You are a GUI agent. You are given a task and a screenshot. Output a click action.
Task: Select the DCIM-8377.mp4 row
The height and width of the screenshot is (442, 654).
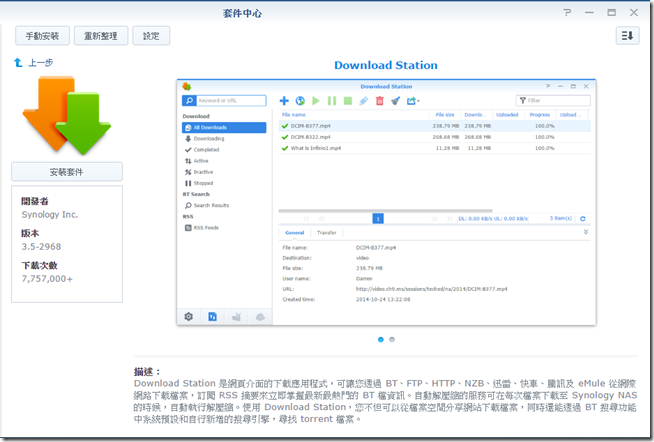[435, 126]
